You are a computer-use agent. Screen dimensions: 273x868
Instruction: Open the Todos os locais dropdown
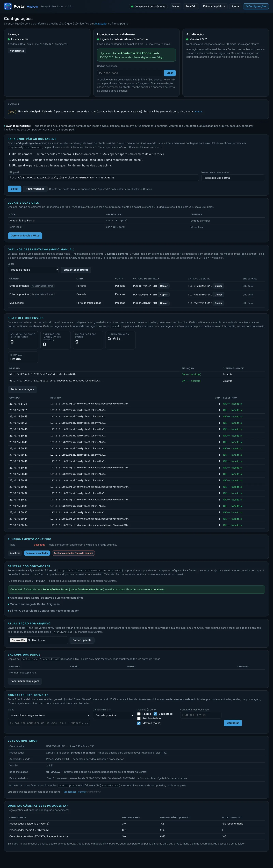[33, 270]
